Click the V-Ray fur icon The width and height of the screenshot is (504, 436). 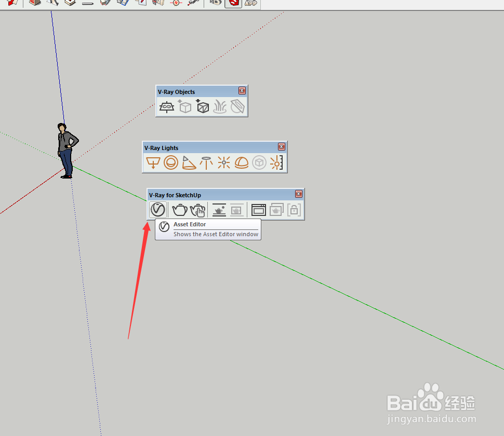220,106
